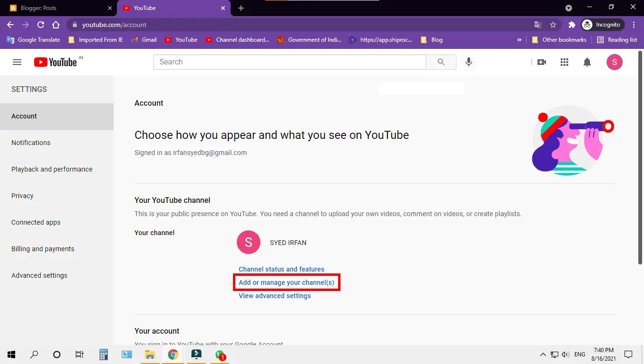The height and width of the screenshot is (364, 644).
Task: Open Advanced settings in sidebar
Action: click(x=57, y=275)
